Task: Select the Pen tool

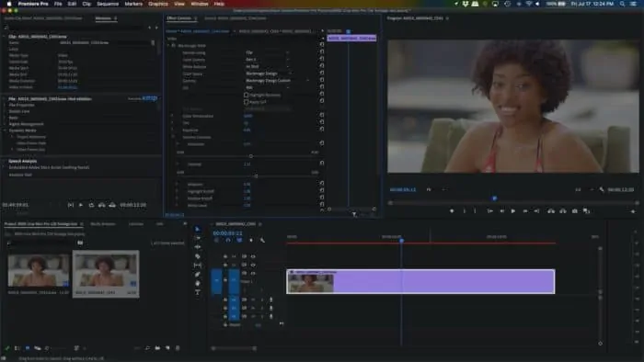Action: [198, 275]
